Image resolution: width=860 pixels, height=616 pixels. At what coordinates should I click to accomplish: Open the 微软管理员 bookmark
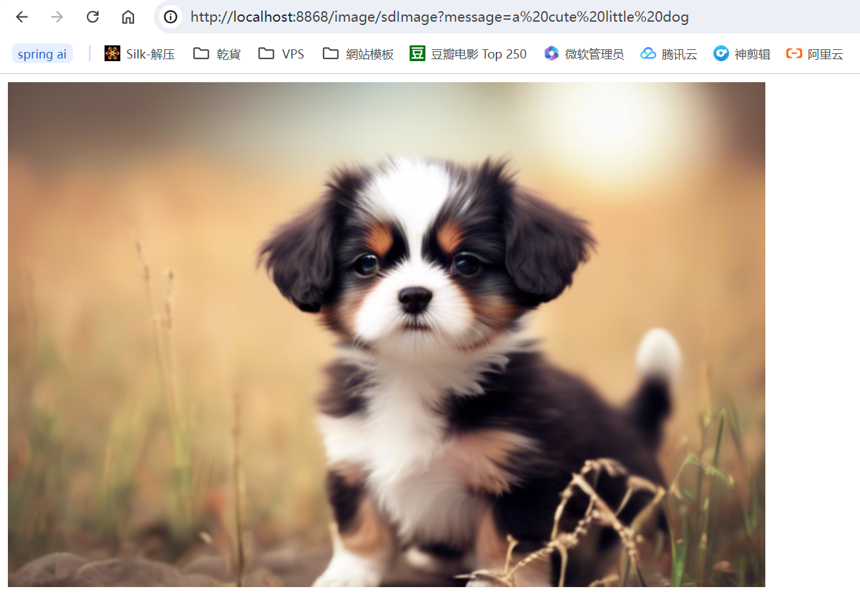coord(585,54)
